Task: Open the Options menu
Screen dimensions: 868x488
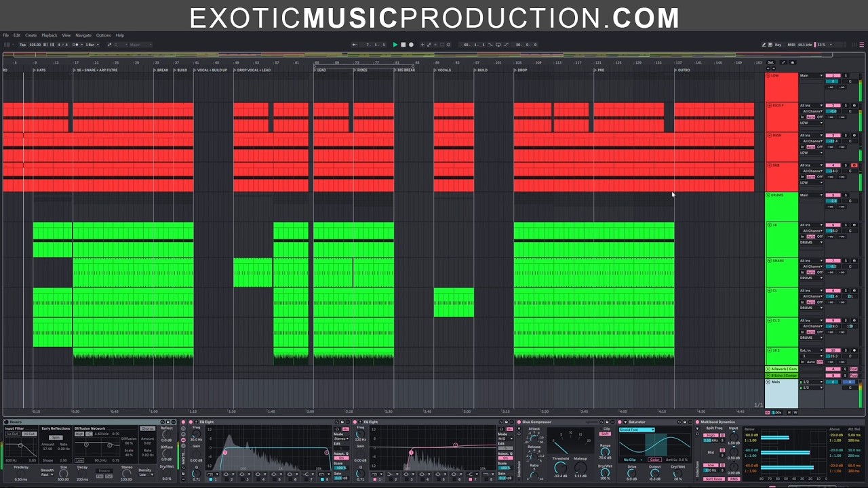Action: pyautogui.click(x=103, y=35)
